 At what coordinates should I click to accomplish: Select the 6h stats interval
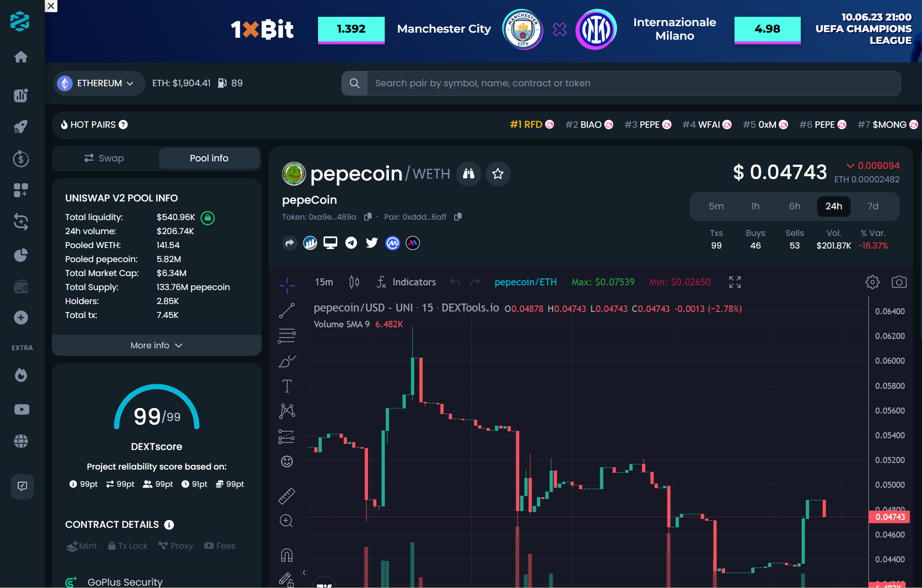point(795,206)
